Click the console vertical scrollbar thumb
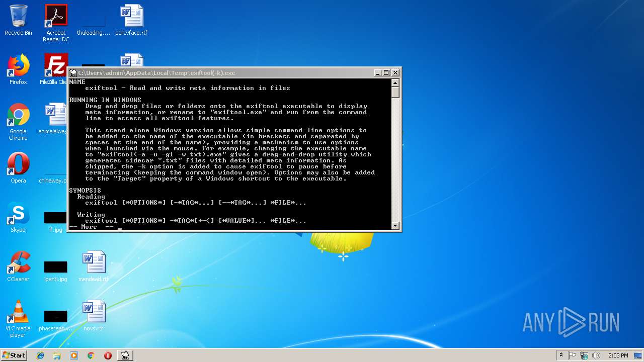 tap(395, 93)
